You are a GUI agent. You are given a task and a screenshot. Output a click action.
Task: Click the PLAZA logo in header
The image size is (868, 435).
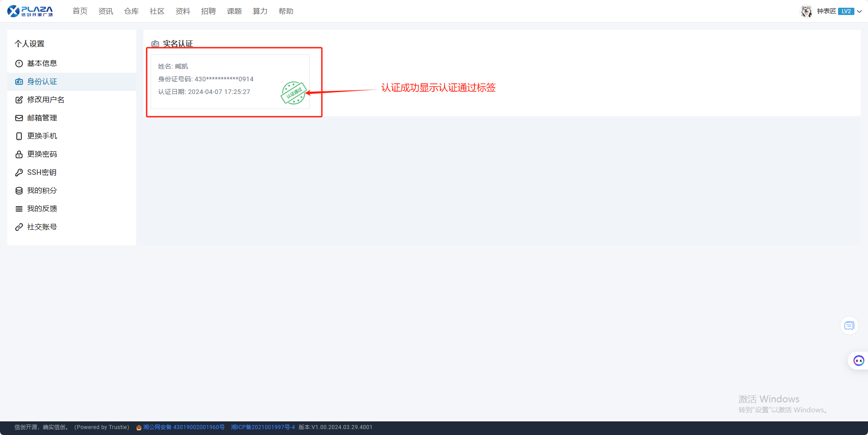click(x=30, y=11)
